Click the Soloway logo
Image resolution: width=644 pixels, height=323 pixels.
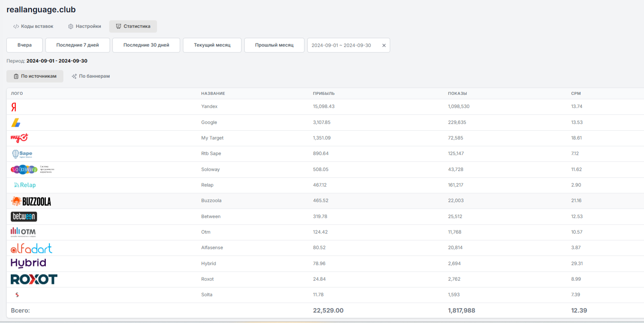click(33, 169)
